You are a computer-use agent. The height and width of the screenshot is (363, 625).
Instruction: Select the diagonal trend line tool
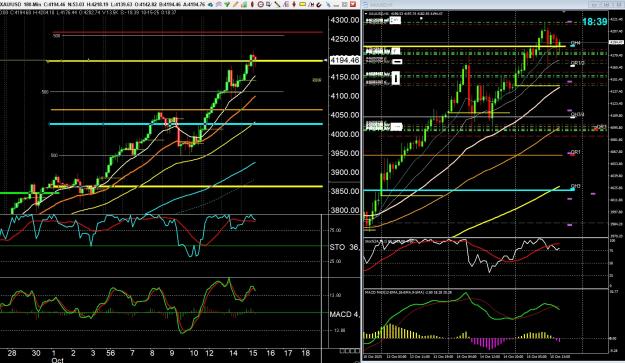277,4
